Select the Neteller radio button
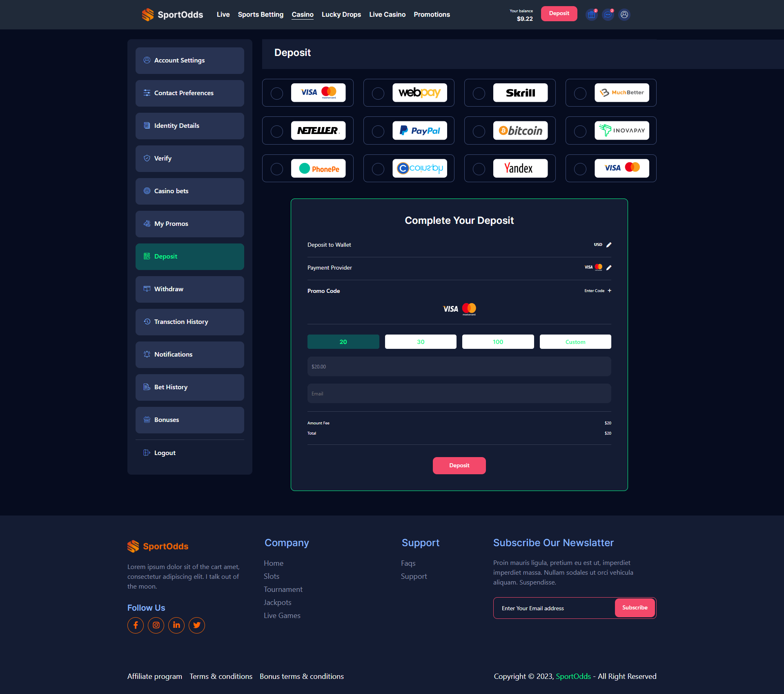The height and width of the screenshot is (694, 784). point(277,131)
